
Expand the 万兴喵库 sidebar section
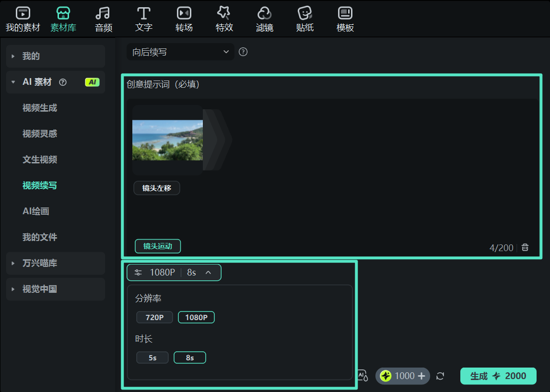point(55,263)
